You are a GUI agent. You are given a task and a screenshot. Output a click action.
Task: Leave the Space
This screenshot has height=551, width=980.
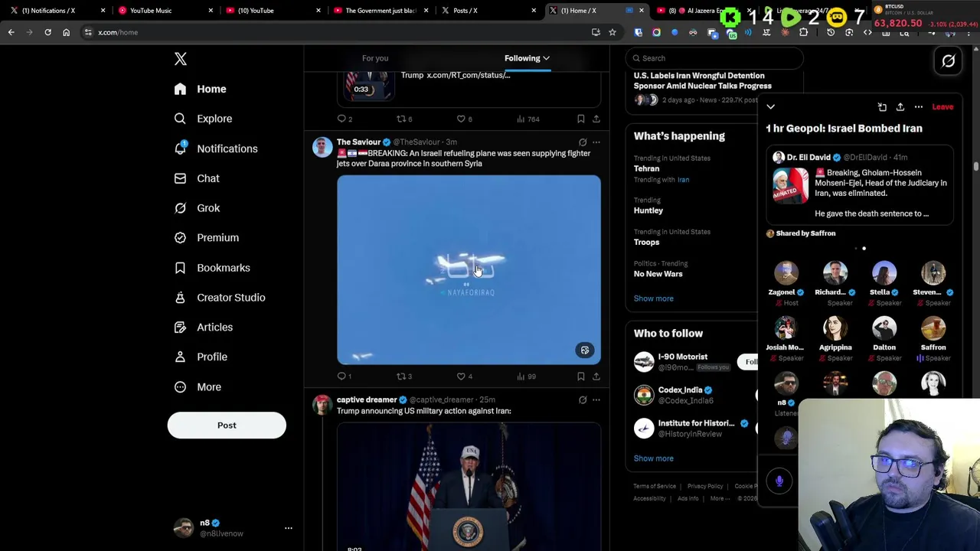942,107
